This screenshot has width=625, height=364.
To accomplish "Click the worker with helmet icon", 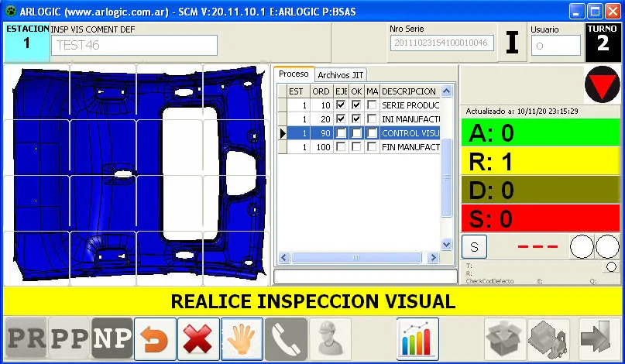I will (331, 338).
